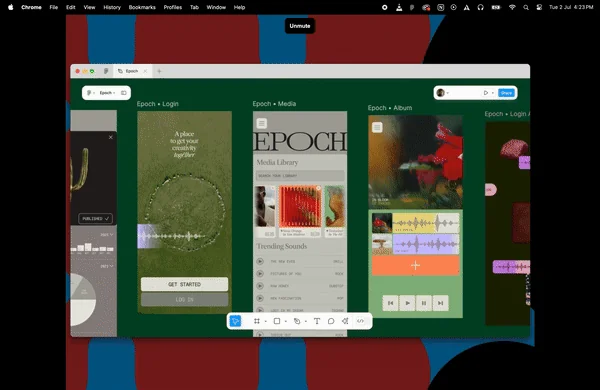The height and width of the screenshot is (390, 600).
Task: Open the History menu
Action: click(x=112, y=7)
